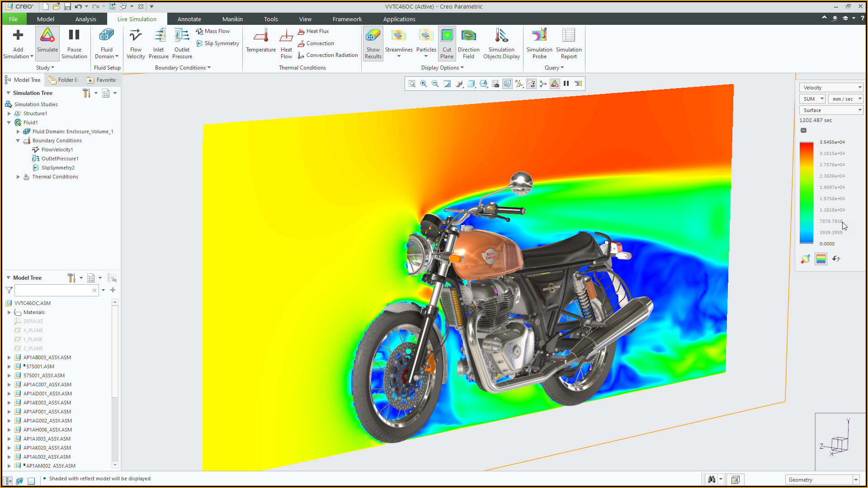The height and width of the screenshot is (488, 868).
Task: Click the Pause Simulation icon
Action: [74, 43]
